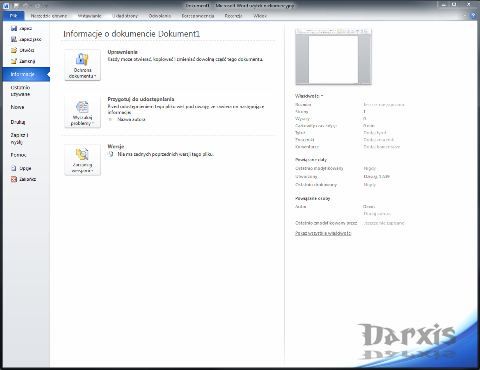Select Informacje in the backstage menu
Screen dimensions: 480x370
[26, 74]
